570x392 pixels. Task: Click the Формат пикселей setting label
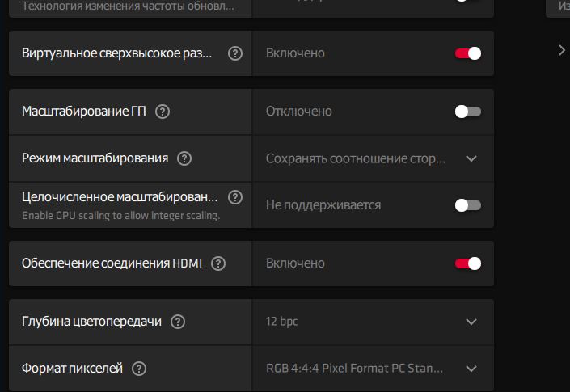[x=73, y=369]
